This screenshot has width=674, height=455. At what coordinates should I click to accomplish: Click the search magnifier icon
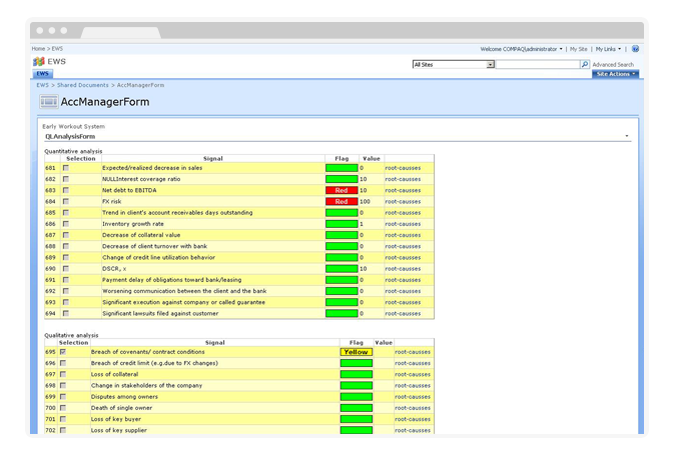click(x=585, y=64)
